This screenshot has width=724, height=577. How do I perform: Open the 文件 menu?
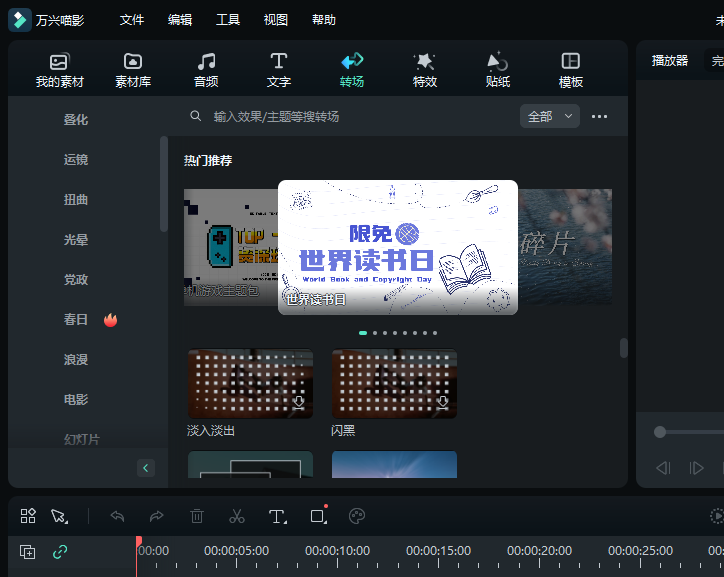point(132,20)
